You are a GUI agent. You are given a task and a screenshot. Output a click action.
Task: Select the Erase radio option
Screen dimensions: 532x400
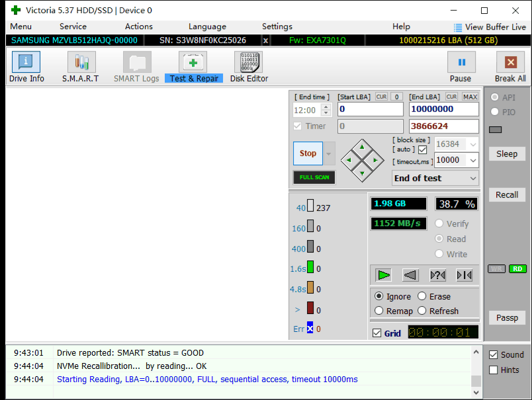click(421, 296)
